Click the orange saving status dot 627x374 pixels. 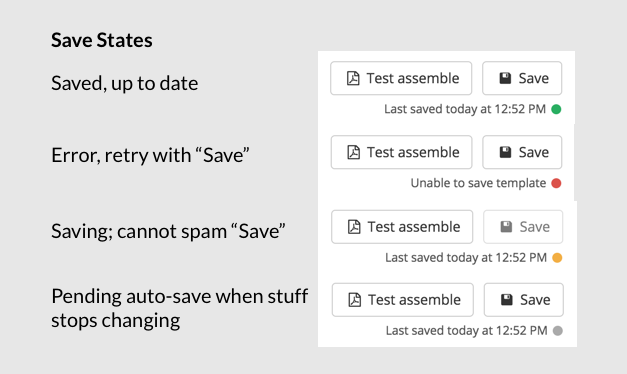(x=557, y=258)
